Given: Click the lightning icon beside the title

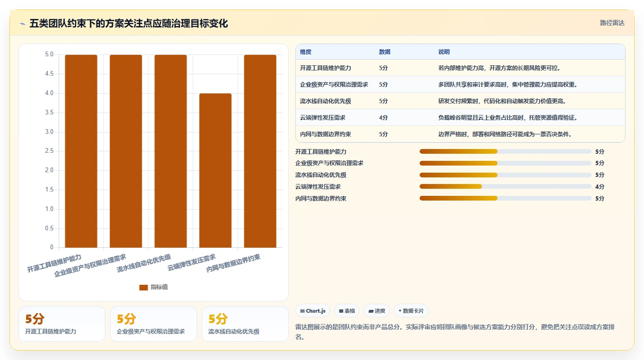Looking at the screenshot, I should pyautogui.click(x=23, y=24).
